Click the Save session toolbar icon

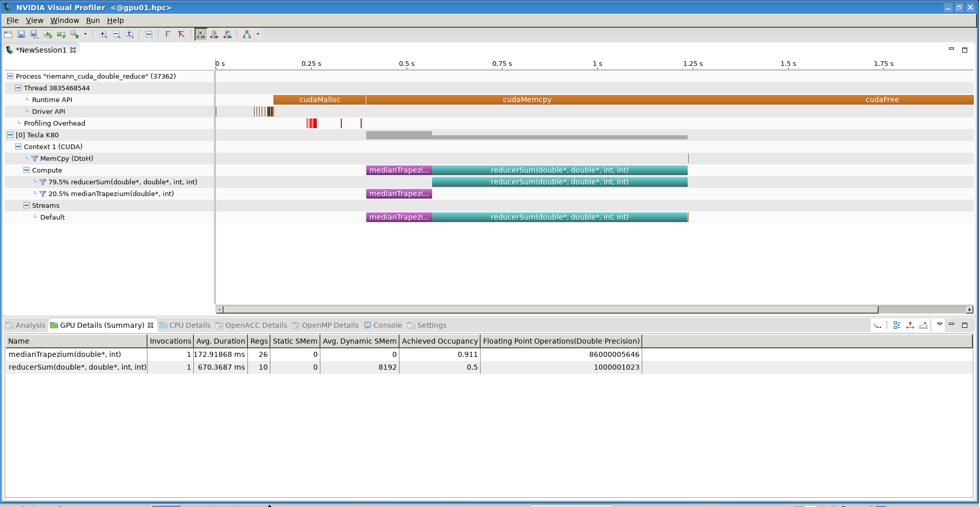tap(21, 34)
